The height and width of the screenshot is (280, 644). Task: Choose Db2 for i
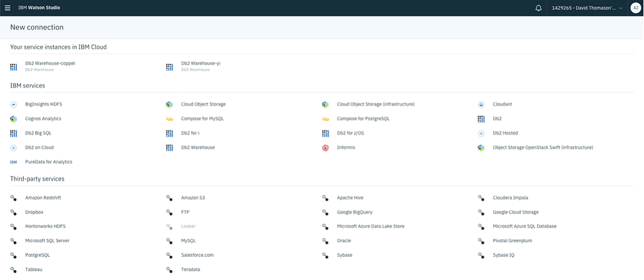(190, 133)
